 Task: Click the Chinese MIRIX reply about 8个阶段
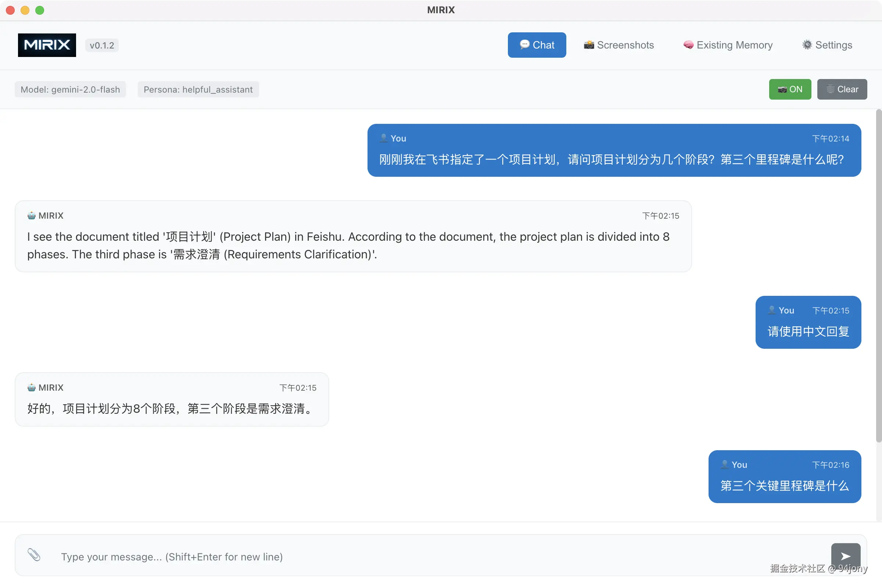point(169,408)
